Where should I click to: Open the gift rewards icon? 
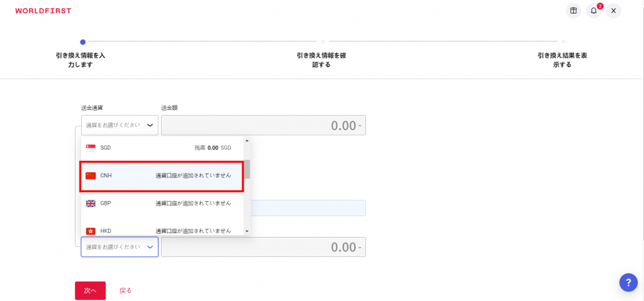tap(574, 11)
